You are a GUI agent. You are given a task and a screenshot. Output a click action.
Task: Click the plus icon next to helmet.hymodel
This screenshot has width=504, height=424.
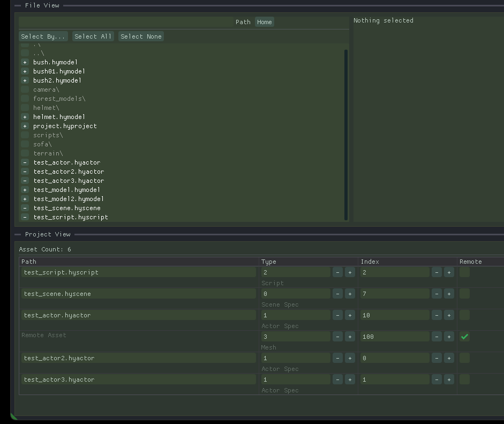25,117
